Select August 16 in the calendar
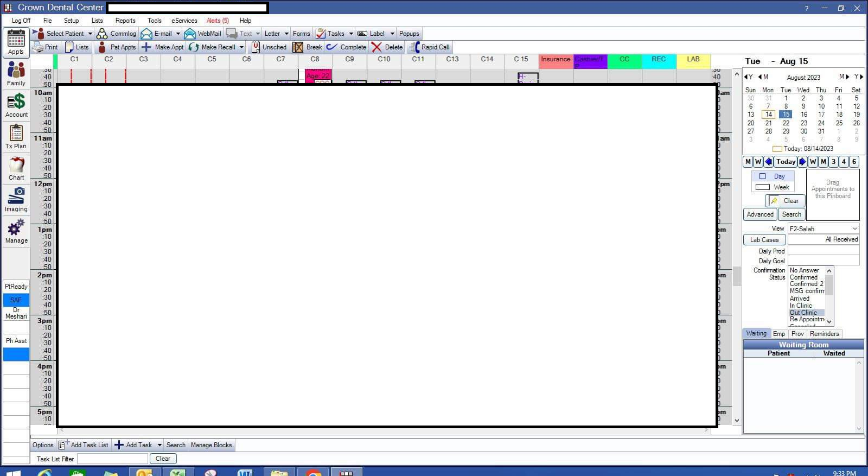868x476 pixels. (803, 115)
